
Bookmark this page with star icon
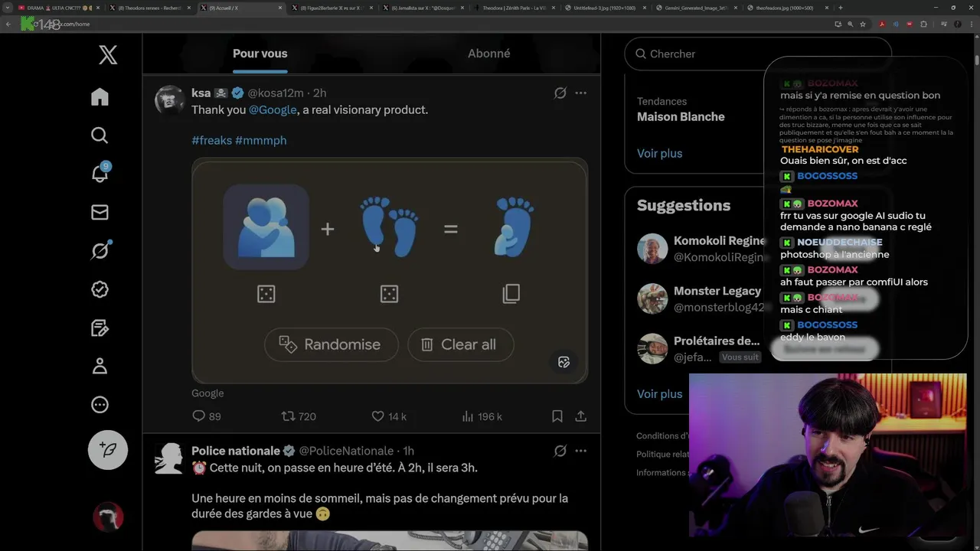point(863,24)
